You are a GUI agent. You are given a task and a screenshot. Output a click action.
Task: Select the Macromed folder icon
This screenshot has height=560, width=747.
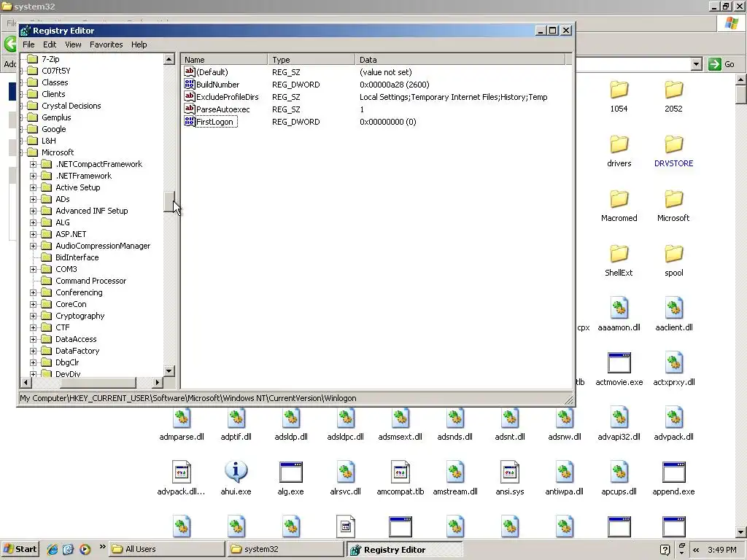[x=619, y=200]
